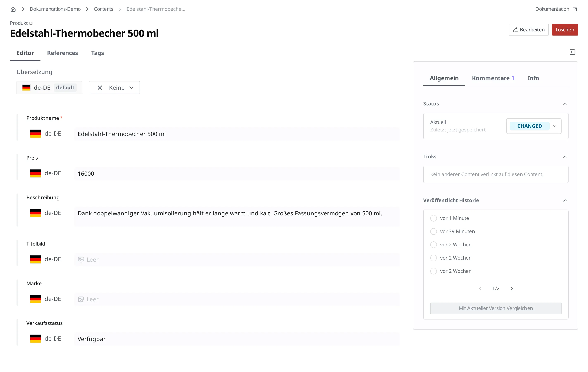Select the first 'vor 2 Wochen' version
Image resolution: width=588 pixels, height=372 pixels.
pyautogui.click(x=433, y=244)
